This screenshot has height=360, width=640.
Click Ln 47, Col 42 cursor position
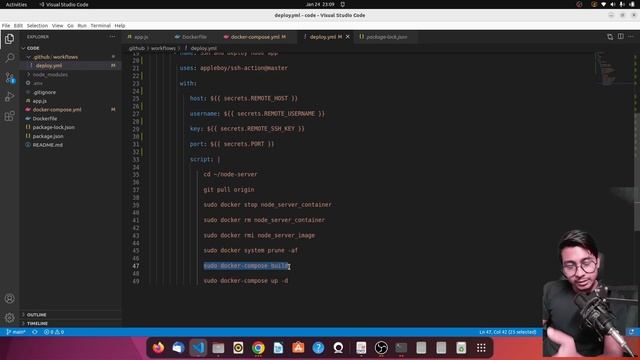click(507, 332)
